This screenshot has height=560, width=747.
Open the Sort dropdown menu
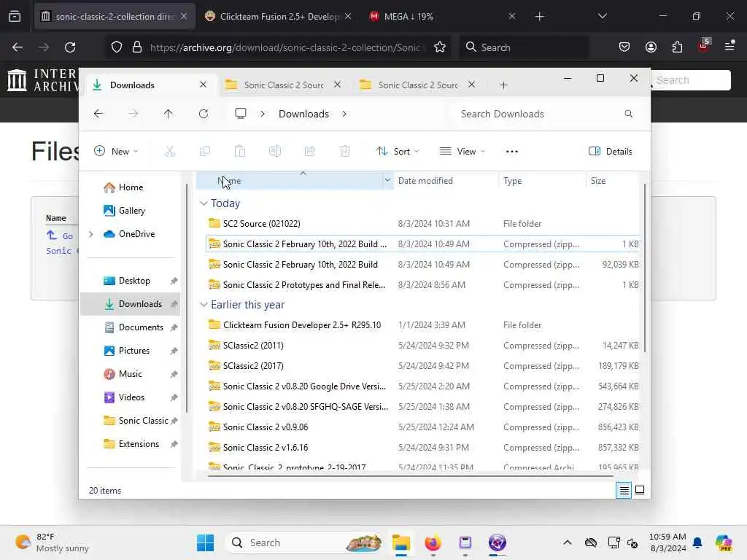(398, 152)
